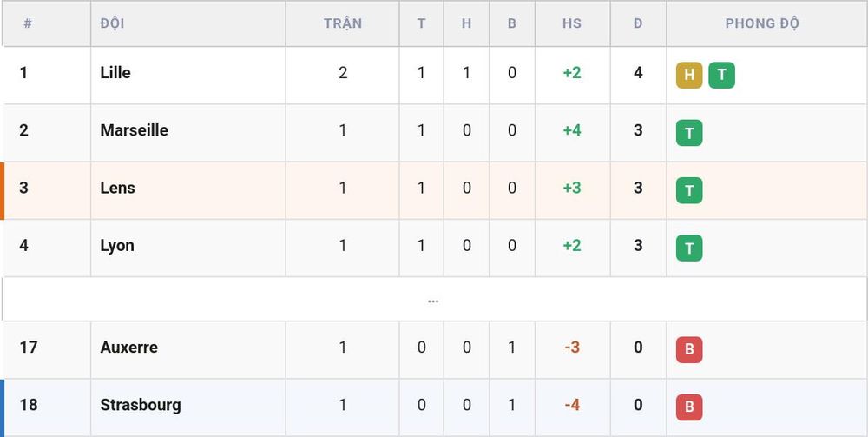868x437 pixels.
Task: Open the Lille team link
Action: click(x=115, y=73)
